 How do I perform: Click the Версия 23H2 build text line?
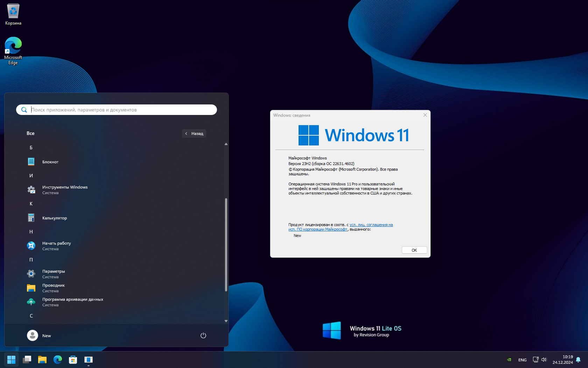click(321, 164)
